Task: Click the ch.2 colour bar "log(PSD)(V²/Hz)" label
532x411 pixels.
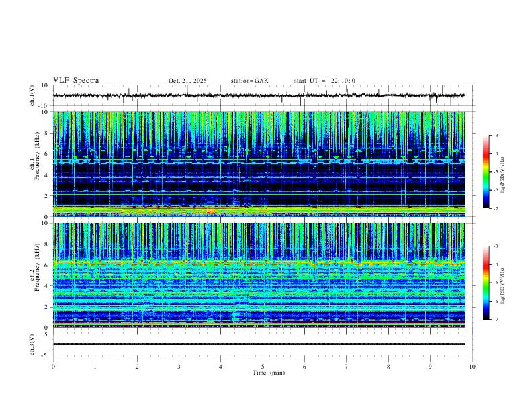Action: click(502, 286)
